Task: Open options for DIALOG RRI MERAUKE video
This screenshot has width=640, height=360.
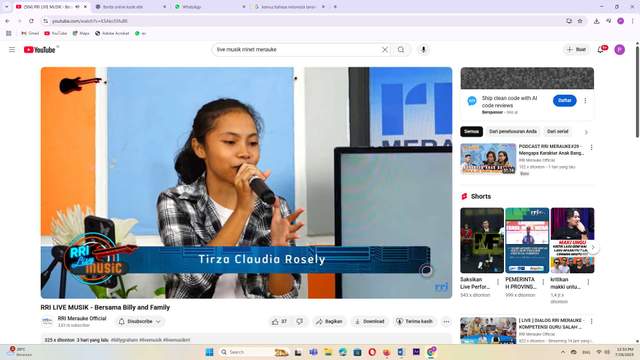Action: [591, 322]
